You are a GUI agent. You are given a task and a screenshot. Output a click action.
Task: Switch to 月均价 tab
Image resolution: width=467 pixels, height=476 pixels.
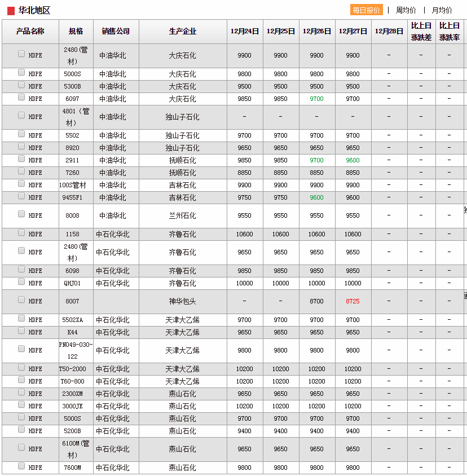click(x=442, y=10)
